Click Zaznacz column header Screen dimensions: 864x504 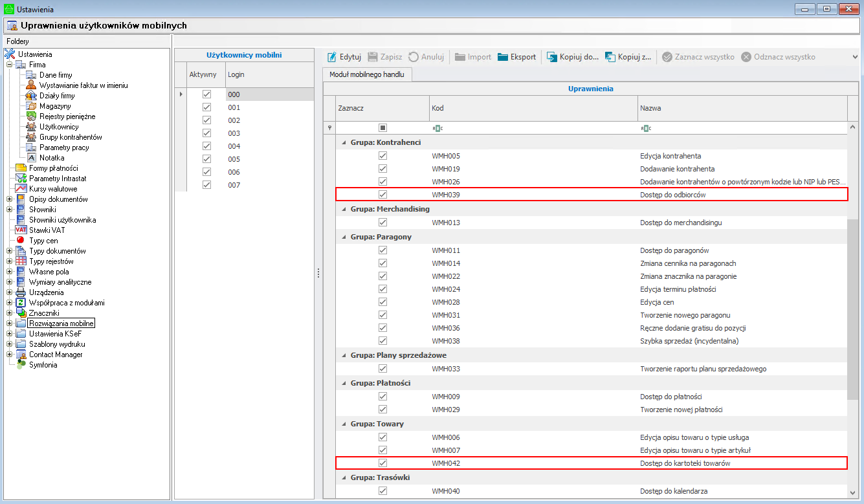point(382,108)
